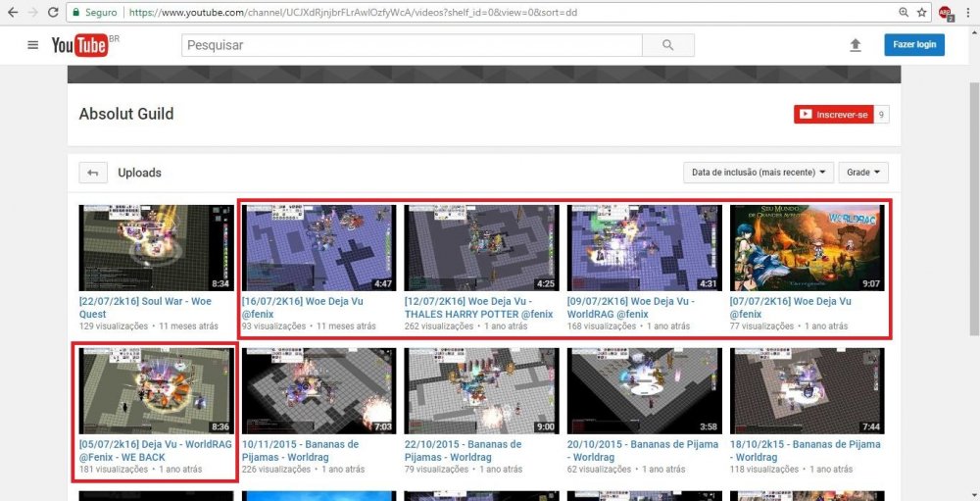Reload the page with the refresh icon
980x501 pixels.
pyautogui.click(x=53, y=12)
